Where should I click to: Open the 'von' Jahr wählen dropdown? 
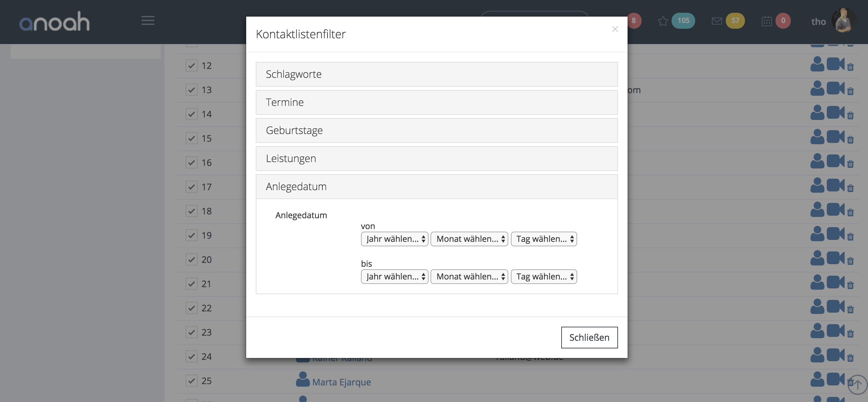click(x=394, y=239)
